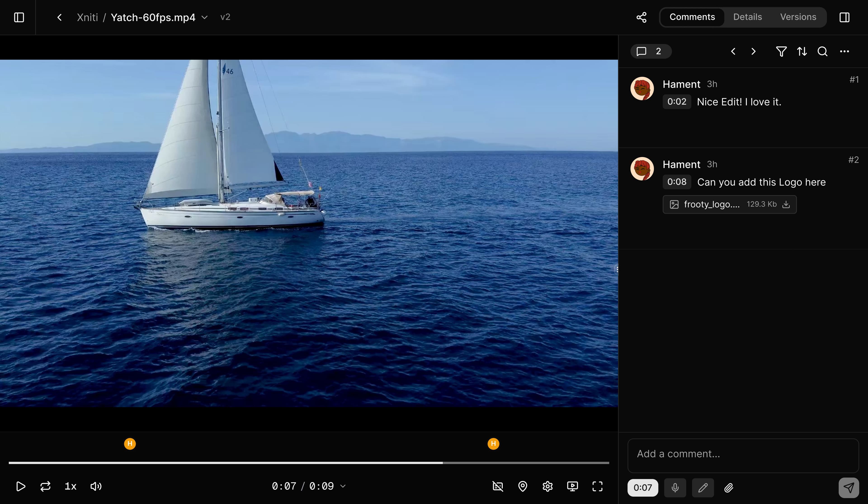This screenshot has height=504, width=868.
Task: Record a voice comment with the microphone icon
Action: pyautogui.click(x=675, y=488)
